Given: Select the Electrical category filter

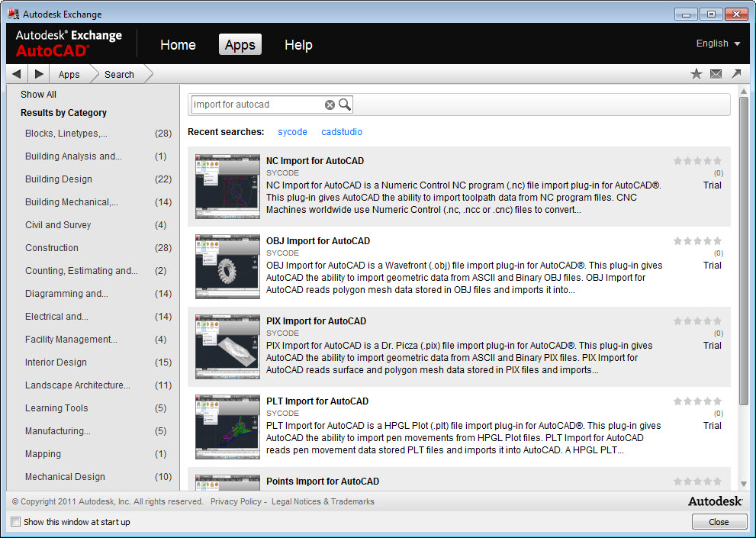Looking at the screenshot, I should coord(56,316).
